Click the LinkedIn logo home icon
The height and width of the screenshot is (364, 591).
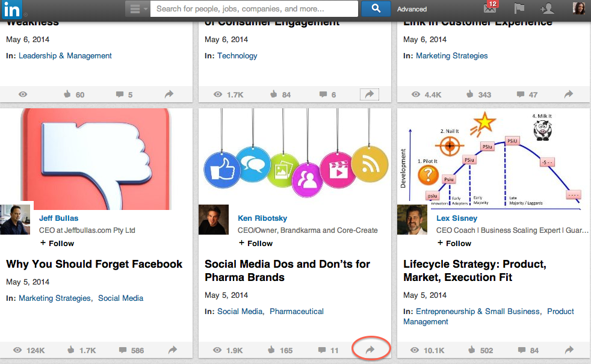tap(11, 10)
